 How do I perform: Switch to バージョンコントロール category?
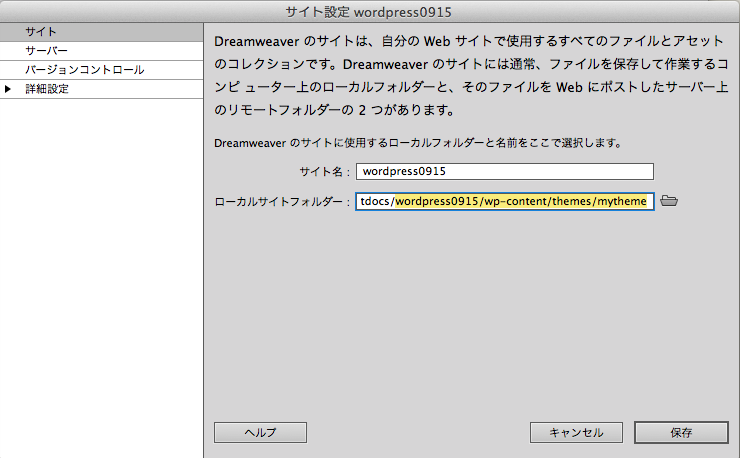[x=101, y=70]
